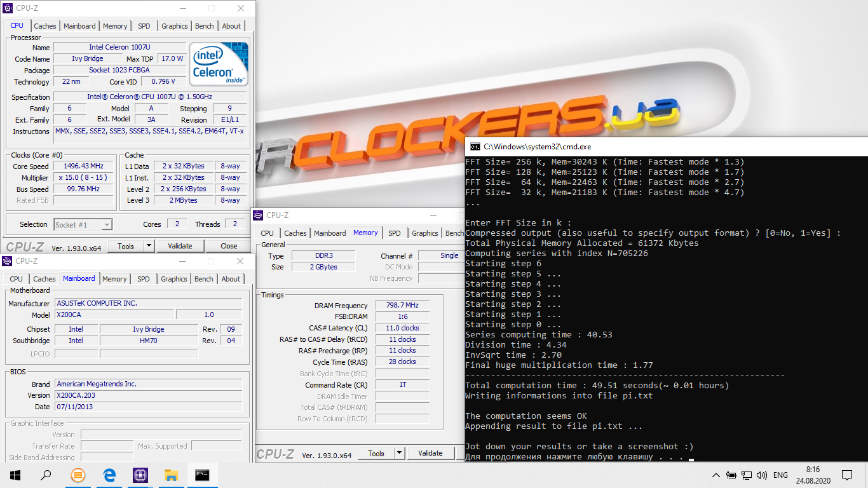Image resolution: width=868 pixels, height=488 pixels.
Task: Open File Explorer from the taskbar
Action: tap(171, 475)
